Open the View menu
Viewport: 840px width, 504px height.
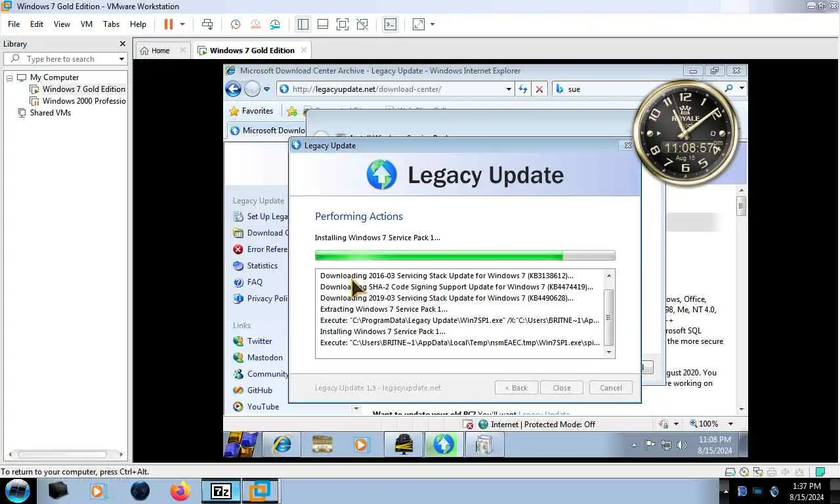coord(62,24)
